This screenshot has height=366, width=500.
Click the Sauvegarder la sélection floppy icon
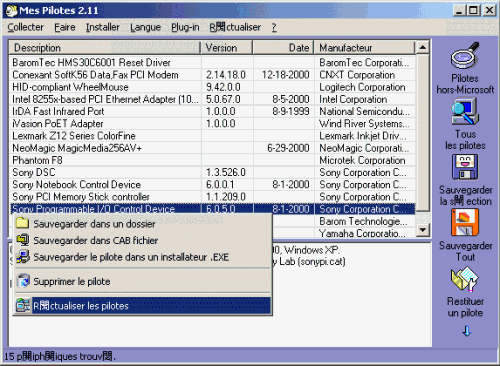click(x=465, y=167)
